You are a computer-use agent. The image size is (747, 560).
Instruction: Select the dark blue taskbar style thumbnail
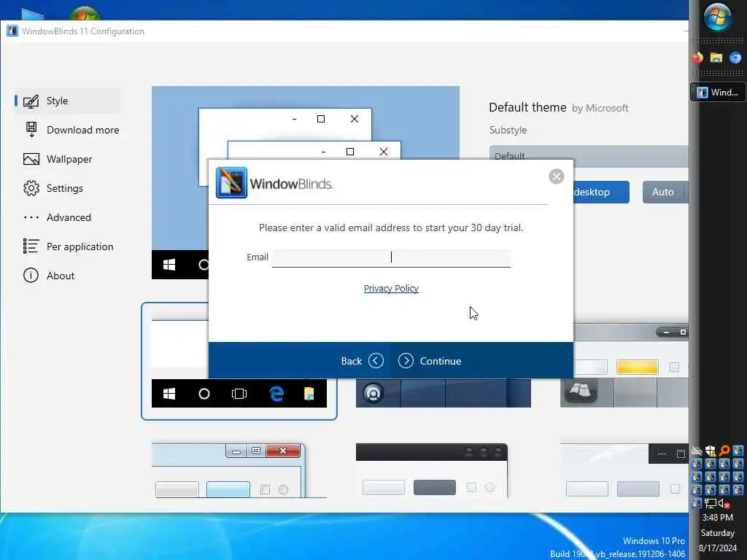[443, 393]
